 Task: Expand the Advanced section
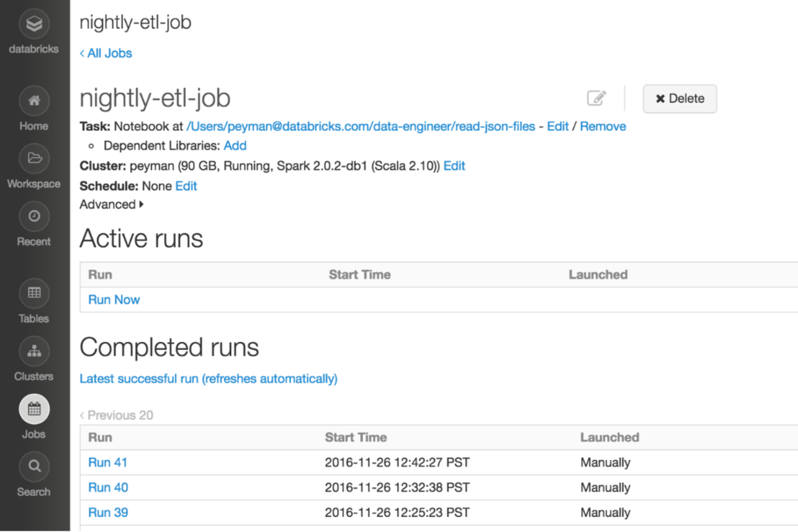112,204
